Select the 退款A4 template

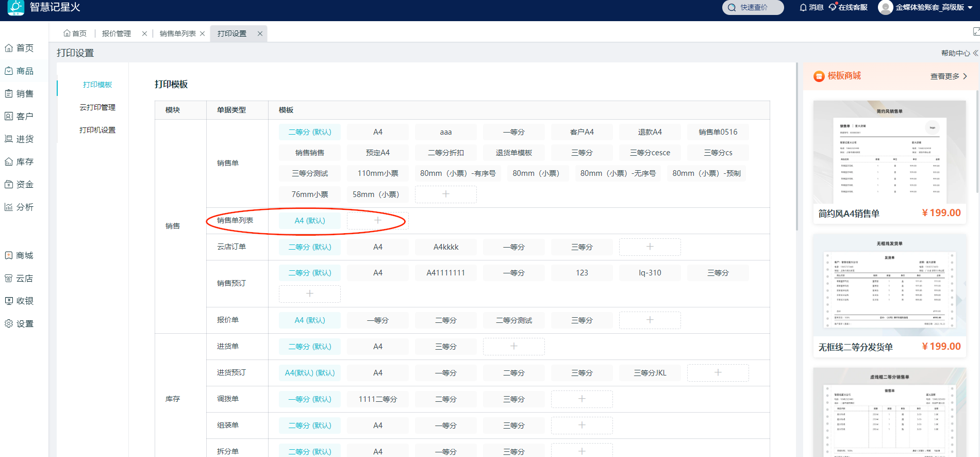[650, 132]
